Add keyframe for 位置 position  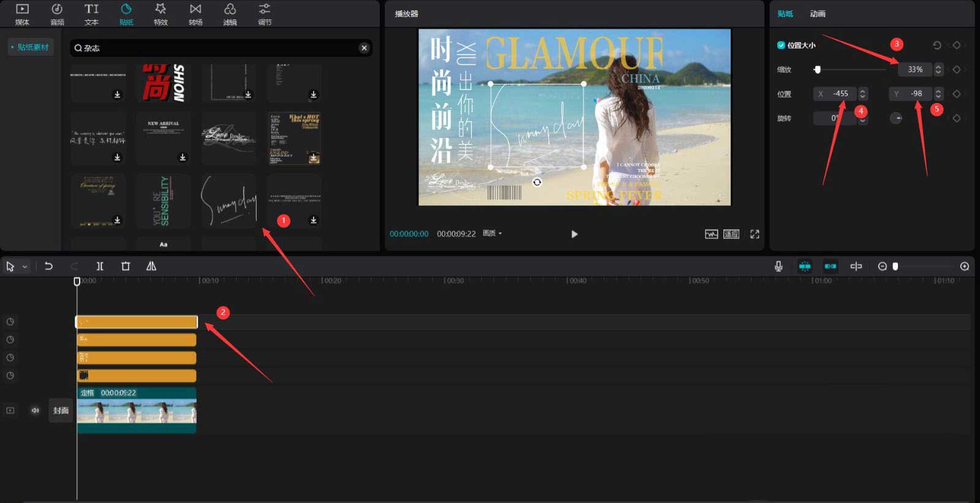tap(956, 94)
